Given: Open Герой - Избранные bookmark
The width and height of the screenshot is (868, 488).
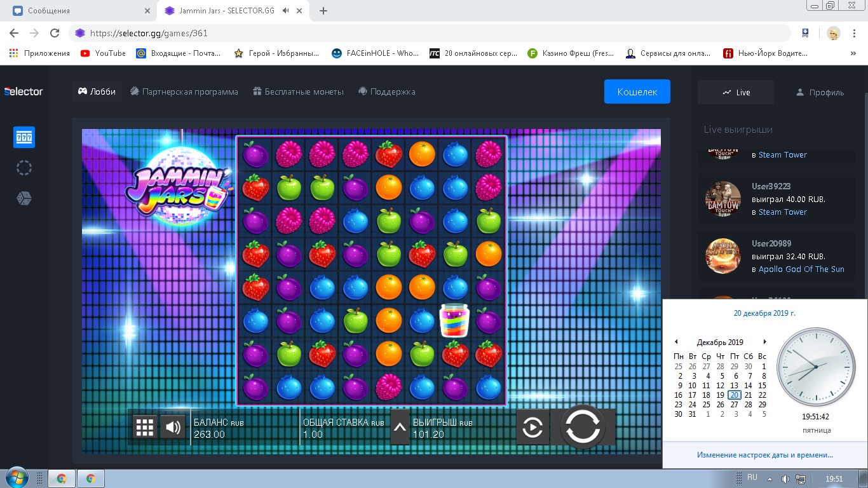Looking at the screenshot, I should (x=277, y=53).
